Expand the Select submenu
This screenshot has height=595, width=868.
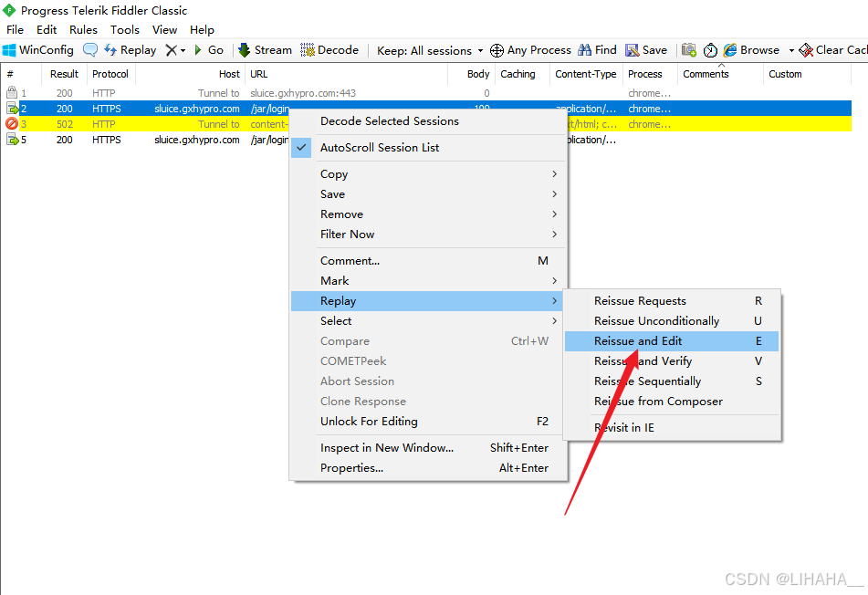click(x=429, y=321)
